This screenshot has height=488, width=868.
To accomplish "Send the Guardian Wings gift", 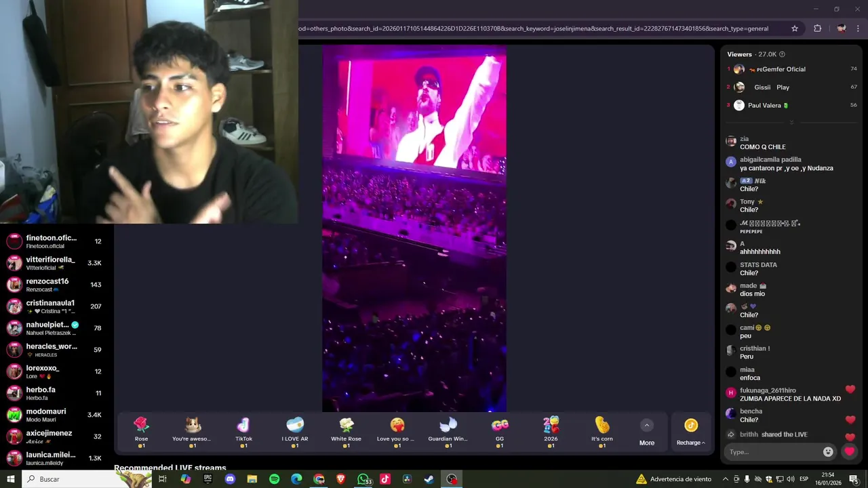I will (448, 432).
